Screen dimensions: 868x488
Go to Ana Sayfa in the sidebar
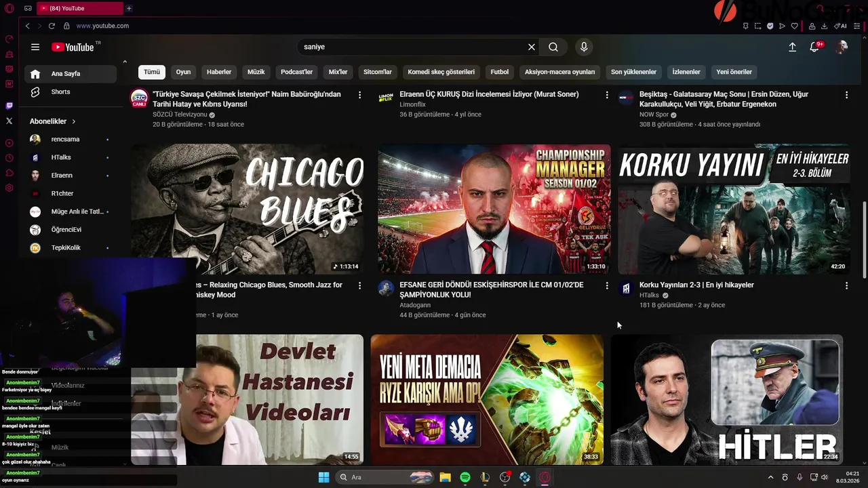[71, 74]
